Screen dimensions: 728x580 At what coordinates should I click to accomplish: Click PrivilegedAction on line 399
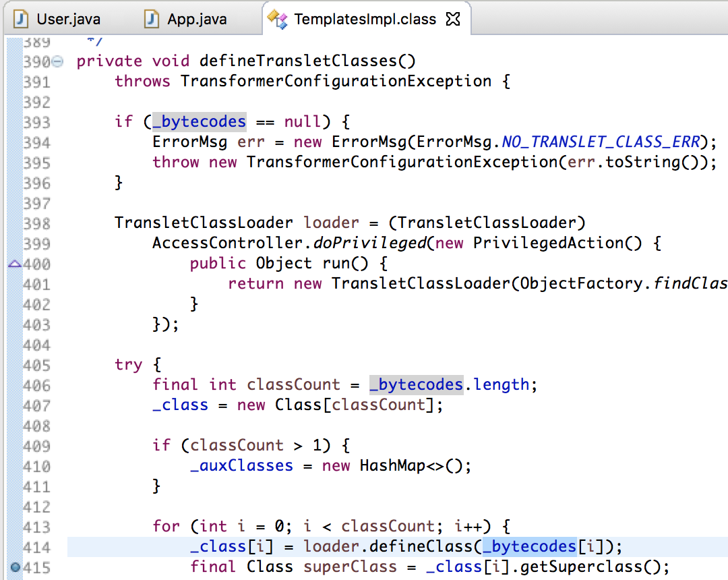(x=548, y=243)
